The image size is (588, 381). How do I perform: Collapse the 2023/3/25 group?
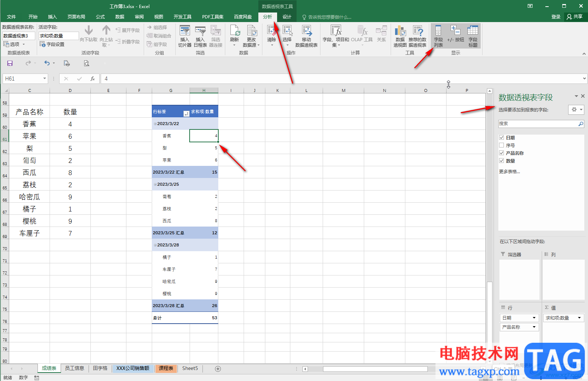click(155, 184)
